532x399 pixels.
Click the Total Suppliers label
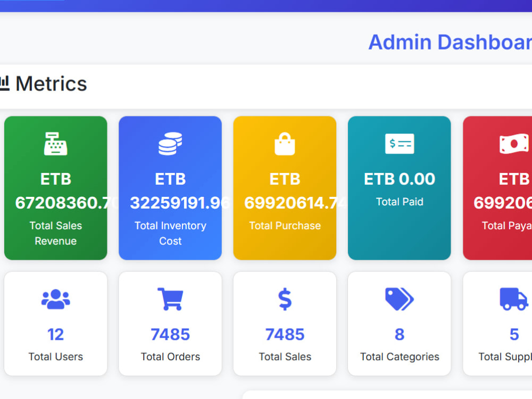tap(505, 356)
